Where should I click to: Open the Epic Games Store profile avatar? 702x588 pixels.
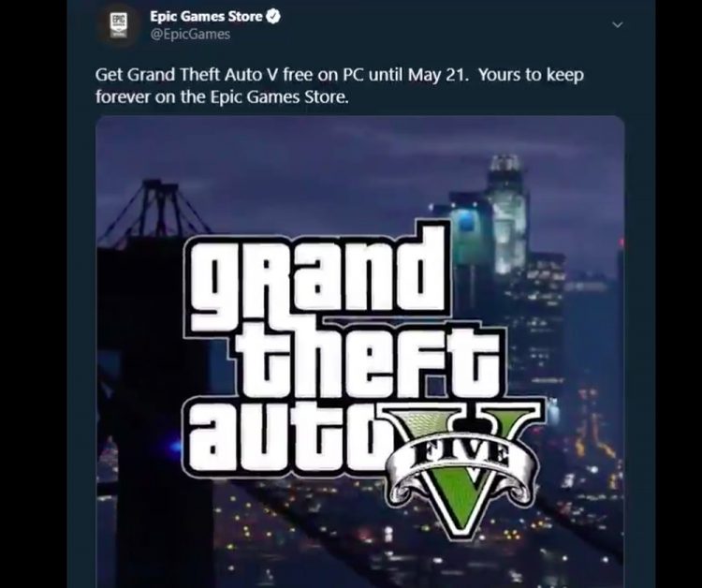[119, 25]
